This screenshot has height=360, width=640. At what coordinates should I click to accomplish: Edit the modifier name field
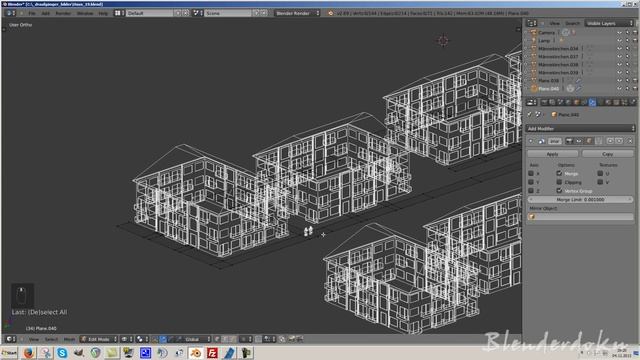click(554, 141)
